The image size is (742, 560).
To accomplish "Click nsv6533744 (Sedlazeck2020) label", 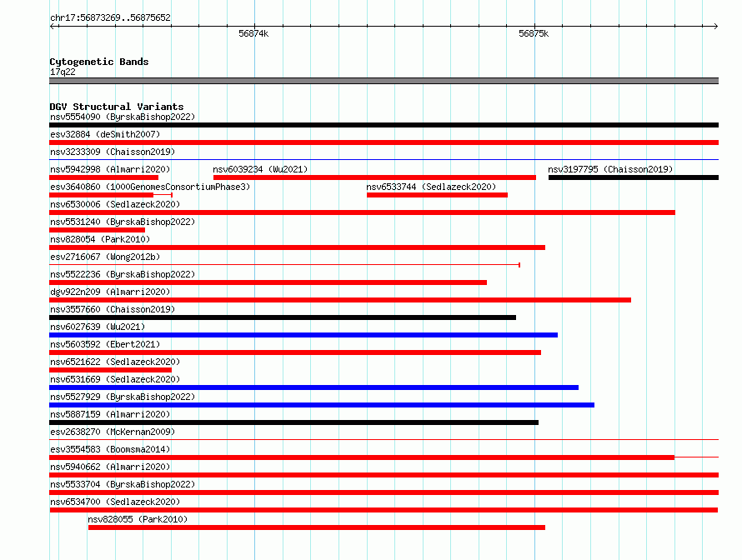I will coord(431,187).
